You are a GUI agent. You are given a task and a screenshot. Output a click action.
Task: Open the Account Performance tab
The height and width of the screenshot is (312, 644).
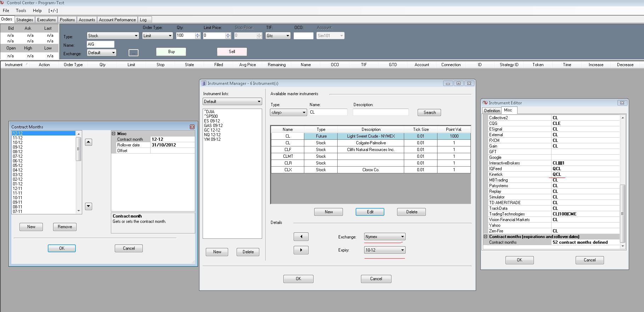117,20
